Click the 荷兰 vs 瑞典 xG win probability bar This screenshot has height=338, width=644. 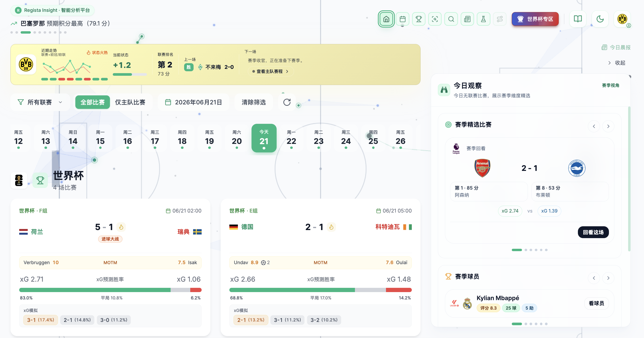110,290
